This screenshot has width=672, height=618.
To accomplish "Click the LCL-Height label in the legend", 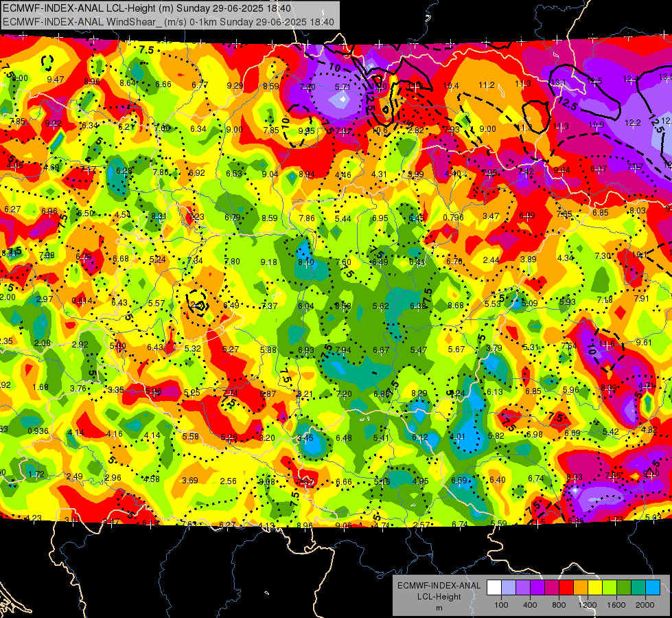I will point(439,597).
